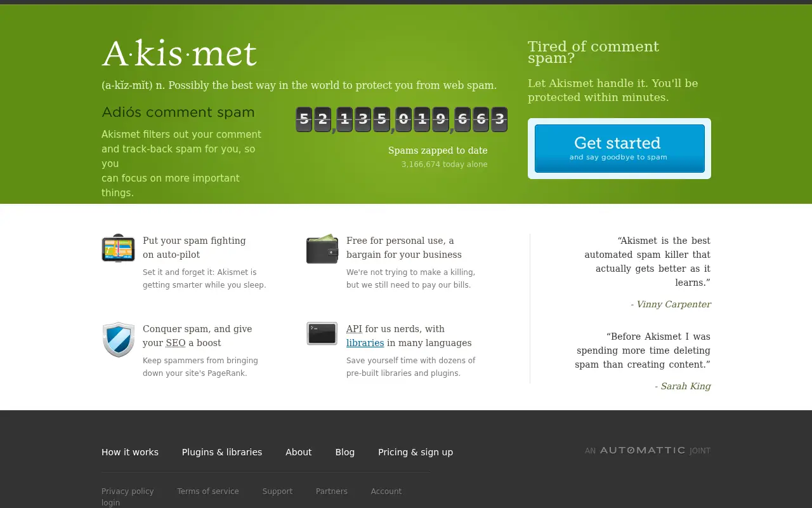Click the 'Conquer spam' heading
Image resolution: width=812 pixels, height=508 pixels.
click(x=197, y=336)
